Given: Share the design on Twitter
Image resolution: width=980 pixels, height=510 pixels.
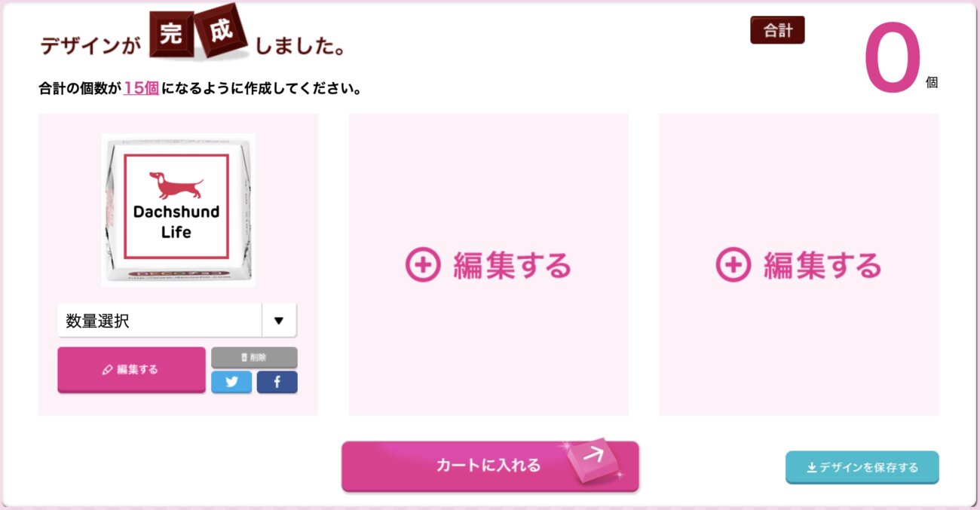Looking at the screenshot, I should [x=231, y=382].
